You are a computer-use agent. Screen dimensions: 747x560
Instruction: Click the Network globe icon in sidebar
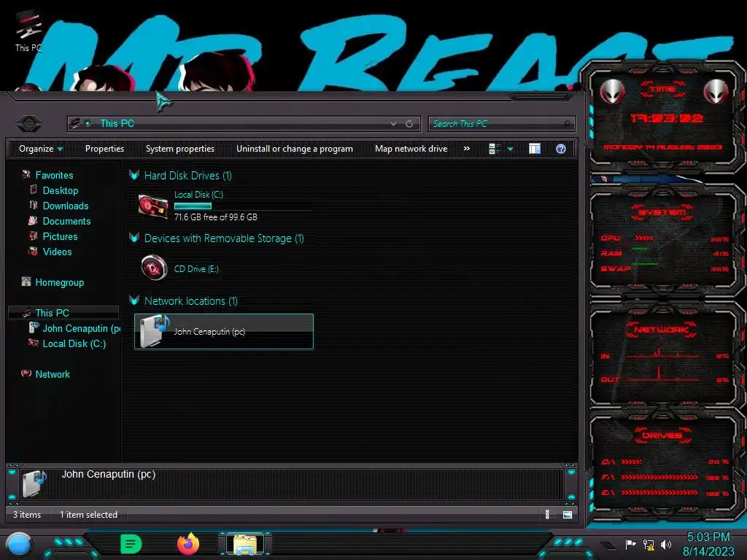(26, 373)
